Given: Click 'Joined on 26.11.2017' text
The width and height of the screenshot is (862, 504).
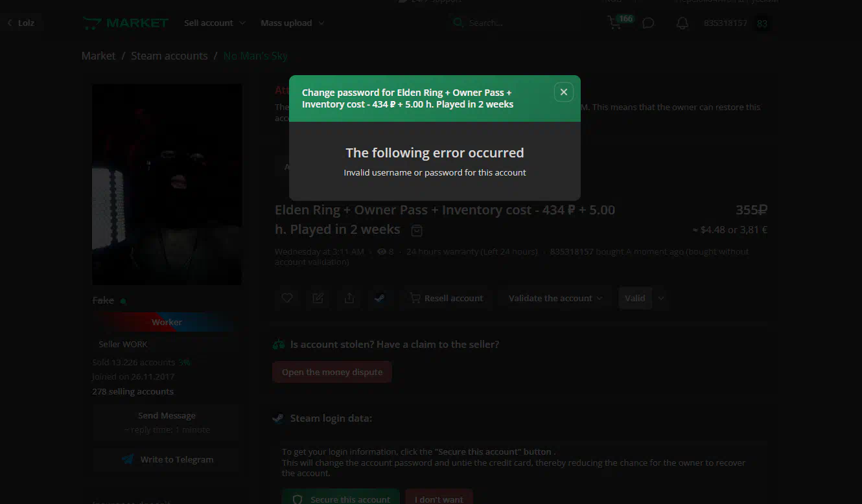Looking at the screenshot, I should (x=134, y=376).
